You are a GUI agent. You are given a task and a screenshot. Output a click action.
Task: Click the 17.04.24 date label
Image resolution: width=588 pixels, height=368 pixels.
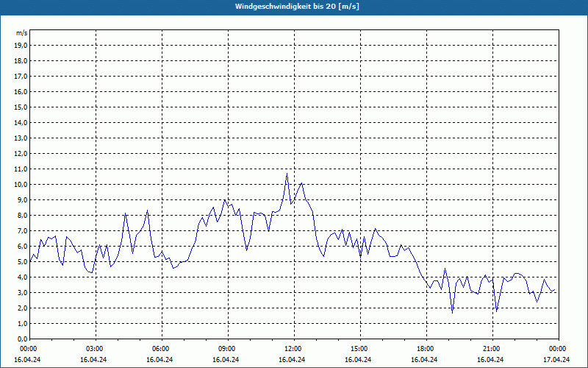pyautogui.click(x=556, y=359)
